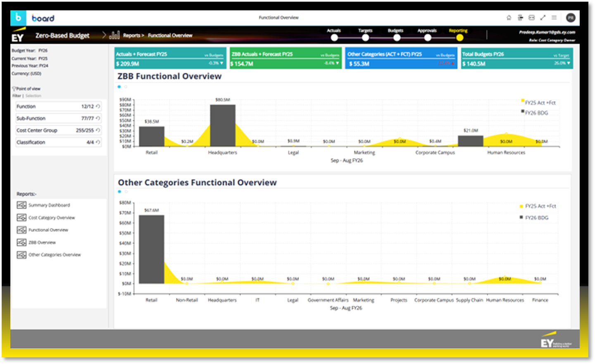Open the Summary Dashboard report
595x364 pixels.
49,205
